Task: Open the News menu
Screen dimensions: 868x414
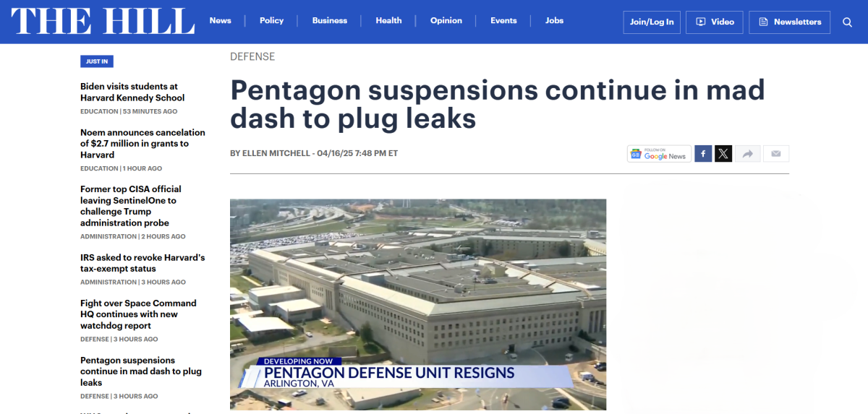Action: click(221, 20)
